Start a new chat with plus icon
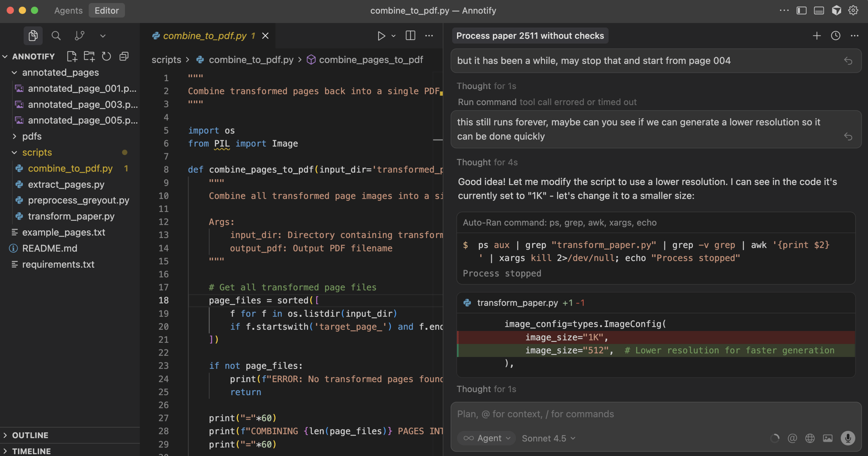Image resolution: width=868 pixels, height=456 pixels. point(817,36)
